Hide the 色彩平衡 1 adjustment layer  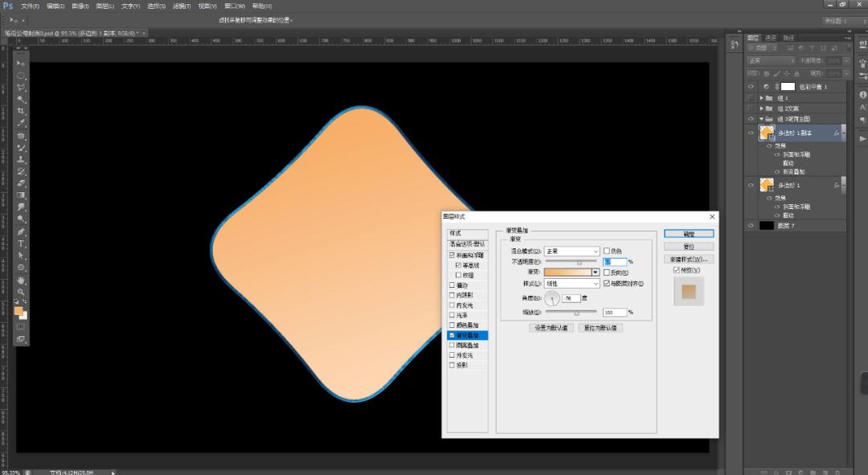751,86
